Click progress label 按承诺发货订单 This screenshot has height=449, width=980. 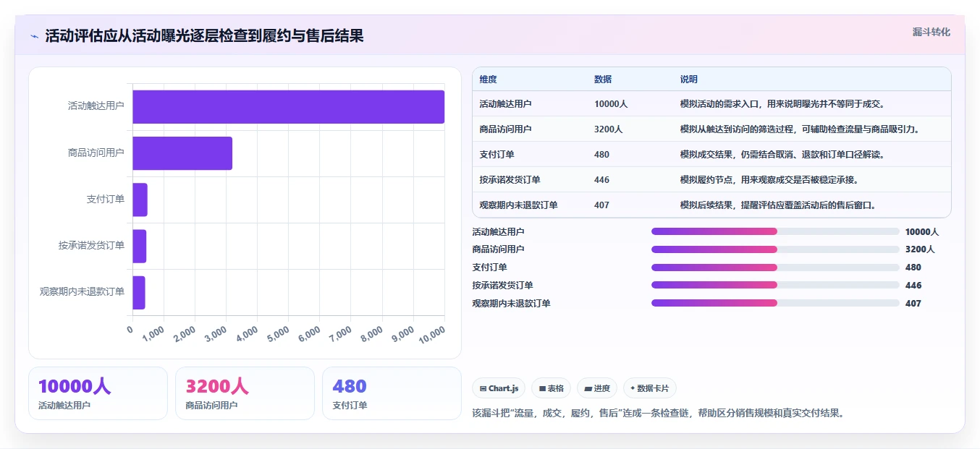pos(502,286)
